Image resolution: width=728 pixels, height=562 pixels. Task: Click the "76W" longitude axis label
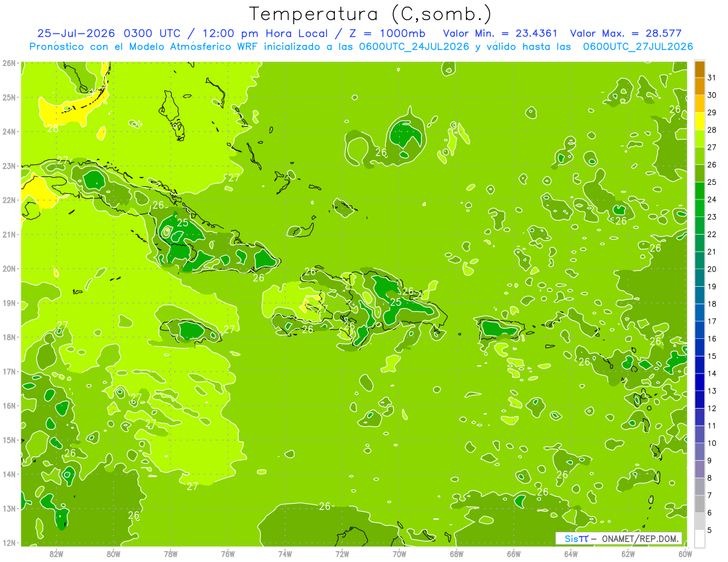pyautogui.click(x=228, y=554)
